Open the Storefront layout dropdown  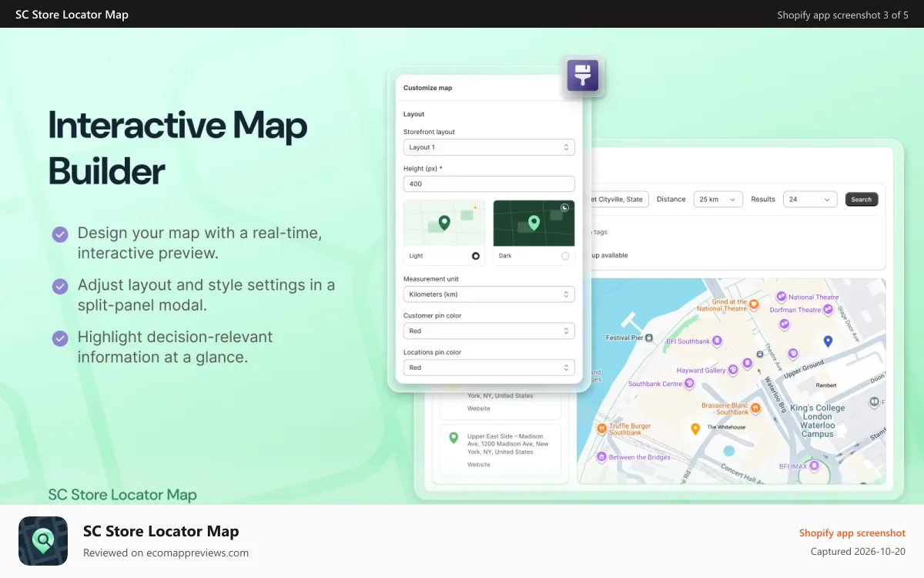[489, 147]
